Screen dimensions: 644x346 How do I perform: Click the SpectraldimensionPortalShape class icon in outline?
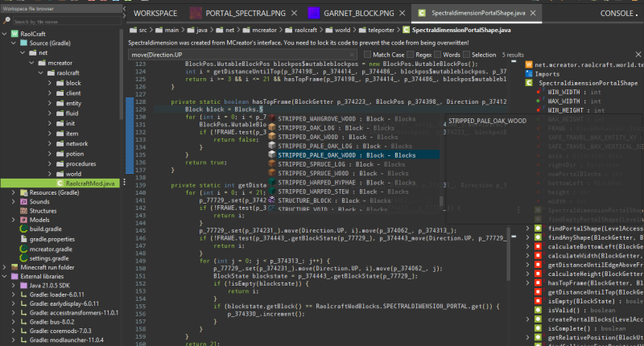click(529, 83)
